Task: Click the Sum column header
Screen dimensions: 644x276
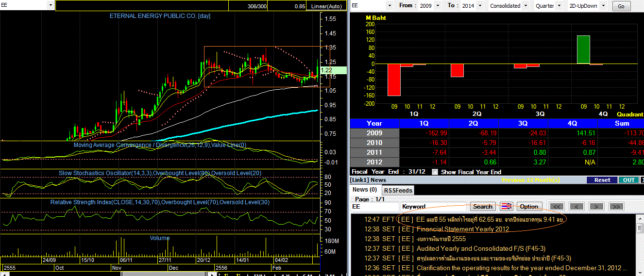Action: click(x=621, y=123)
